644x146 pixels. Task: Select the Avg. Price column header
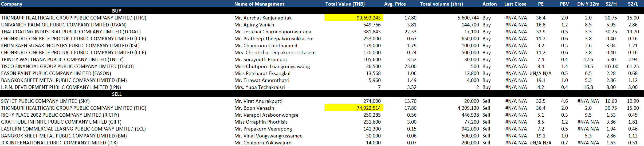[395, 4]
